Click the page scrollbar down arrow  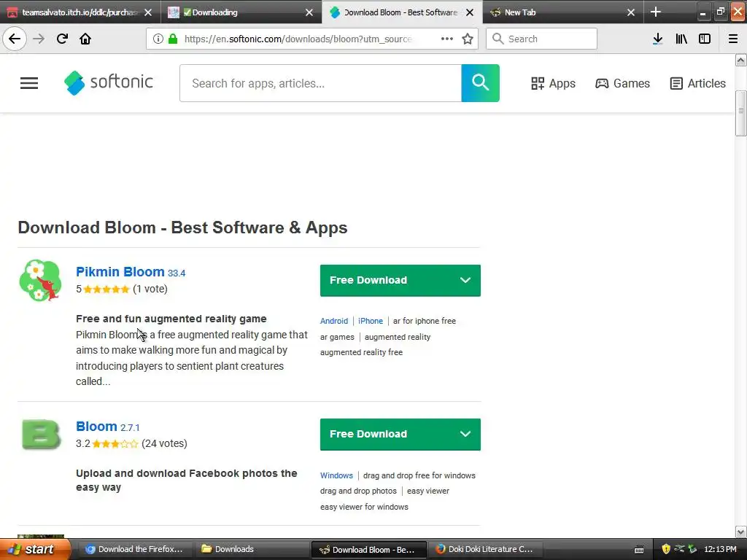click(740, 532)
